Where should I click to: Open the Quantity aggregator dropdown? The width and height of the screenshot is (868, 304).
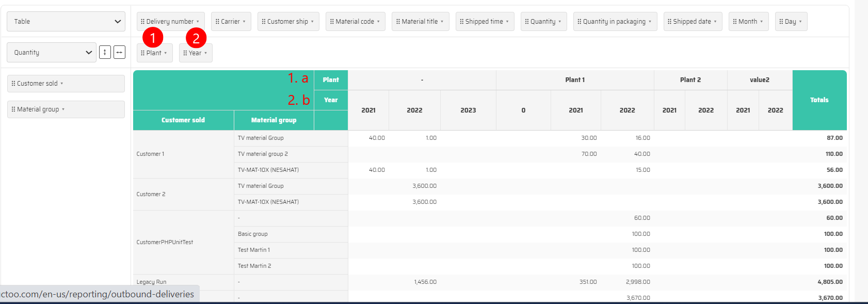click(51, 53)
